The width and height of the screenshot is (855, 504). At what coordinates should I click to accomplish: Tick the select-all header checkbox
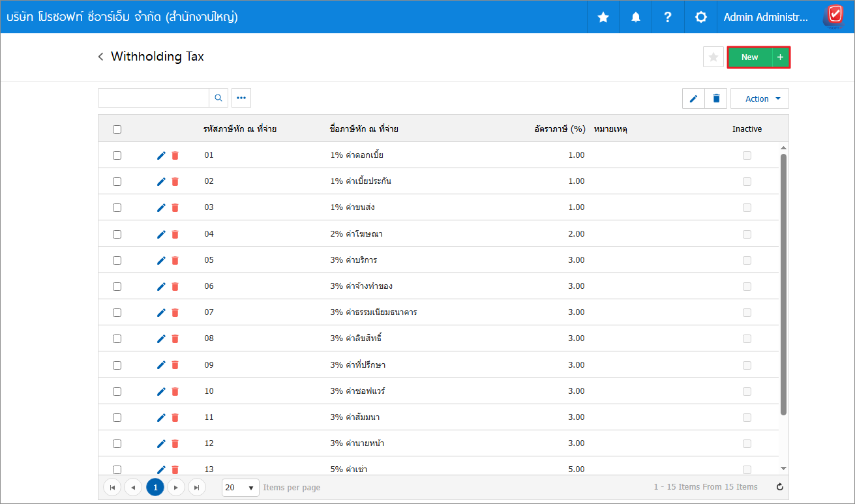click(117, 129)
